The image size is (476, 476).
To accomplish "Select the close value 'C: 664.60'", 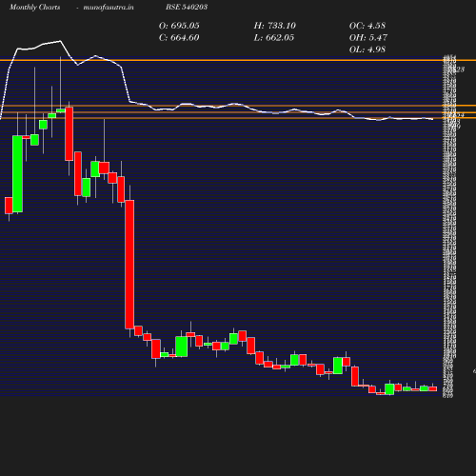I will coord(179,38).
